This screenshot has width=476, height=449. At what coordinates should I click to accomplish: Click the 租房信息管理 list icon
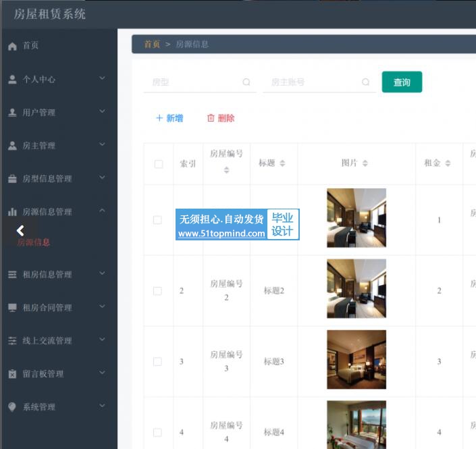coord(12,274)
